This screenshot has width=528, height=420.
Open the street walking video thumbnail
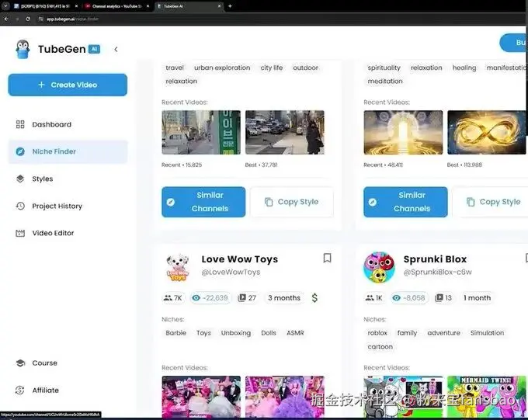click(285, 132)
